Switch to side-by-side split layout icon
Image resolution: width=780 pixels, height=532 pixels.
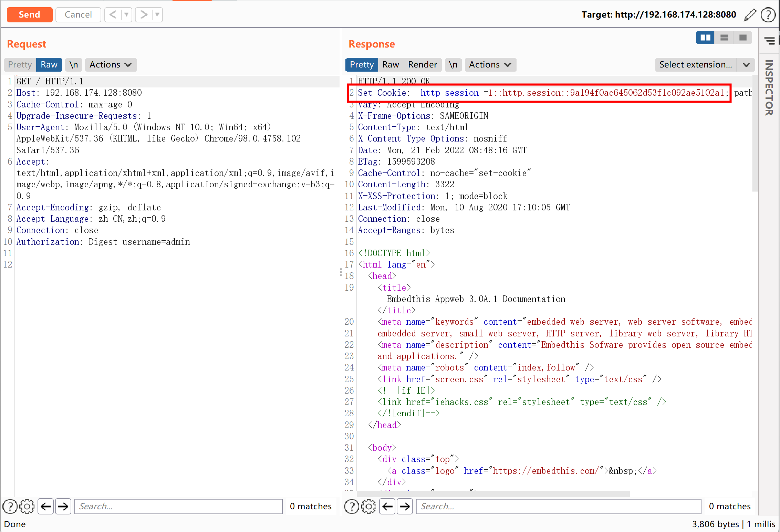(x=705, y=38)
